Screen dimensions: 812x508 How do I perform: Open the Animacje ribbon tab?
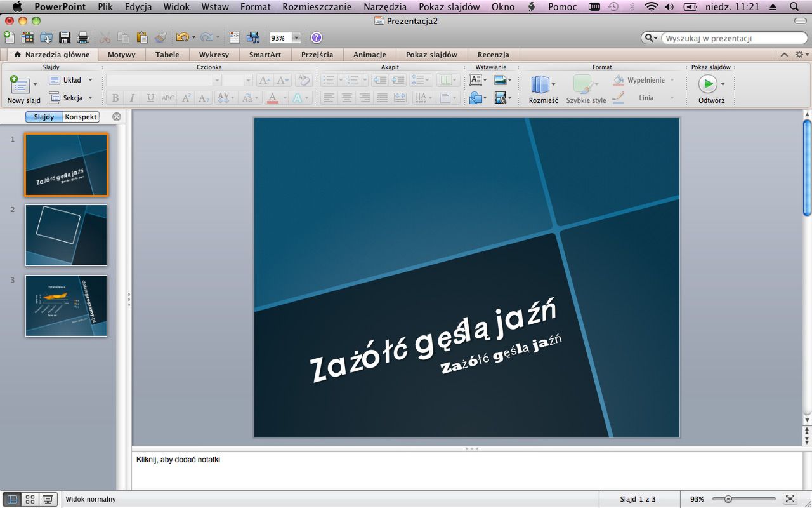click(x=370, y=55)
